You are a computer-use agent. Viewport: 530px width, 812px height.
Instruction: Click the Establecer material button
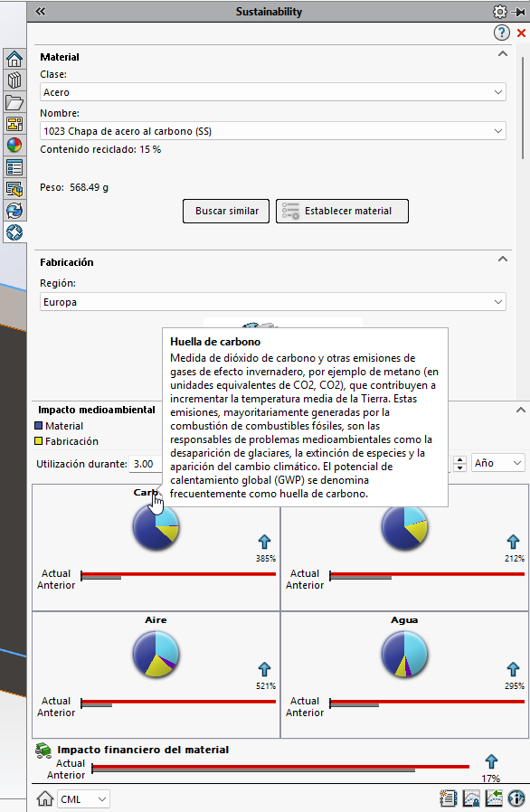tap(342, 211)
